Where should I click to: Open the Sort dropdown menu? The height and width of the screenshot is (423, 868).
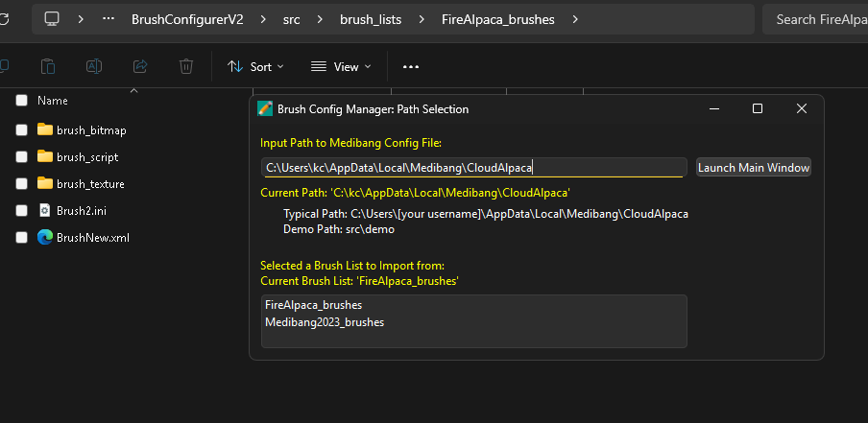click(x=255, y=67)
